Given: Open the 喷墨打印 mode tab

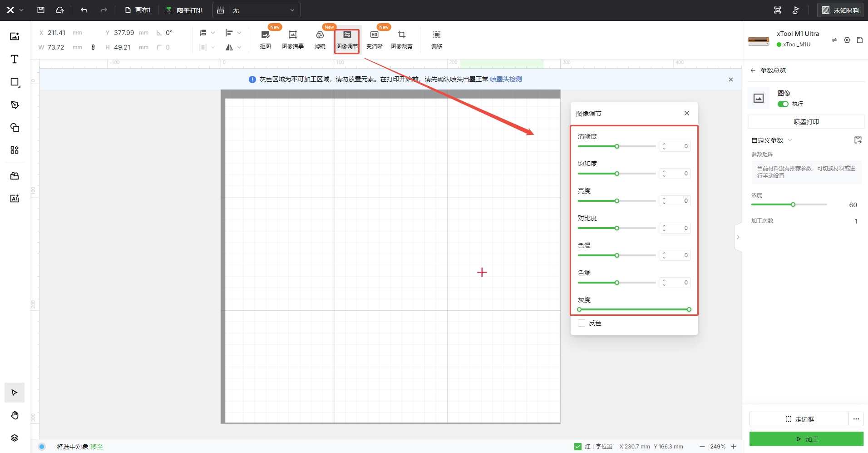Looking at the screenshot, I should [184, 10].
